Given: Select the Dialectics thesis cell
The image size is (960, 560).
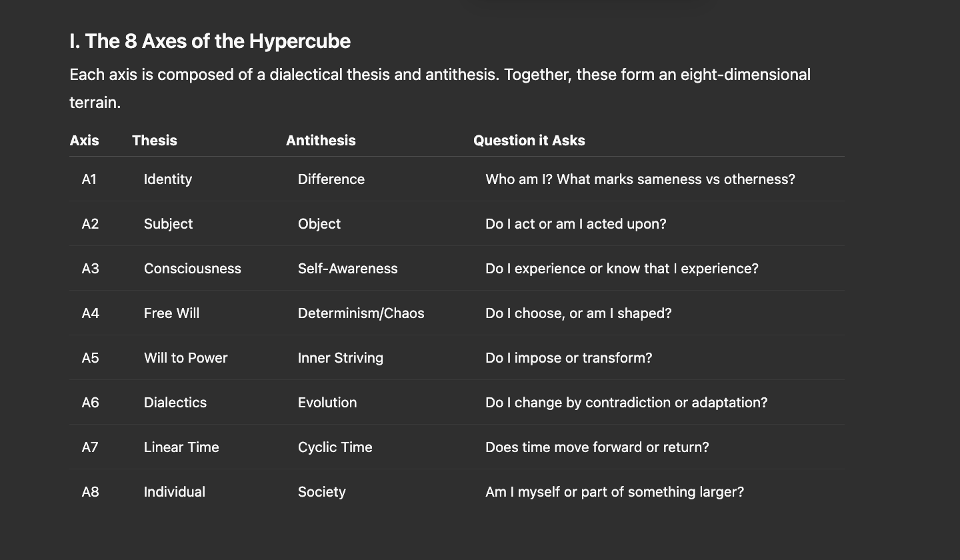Looking at the screenshot, I should pos(175,403).
